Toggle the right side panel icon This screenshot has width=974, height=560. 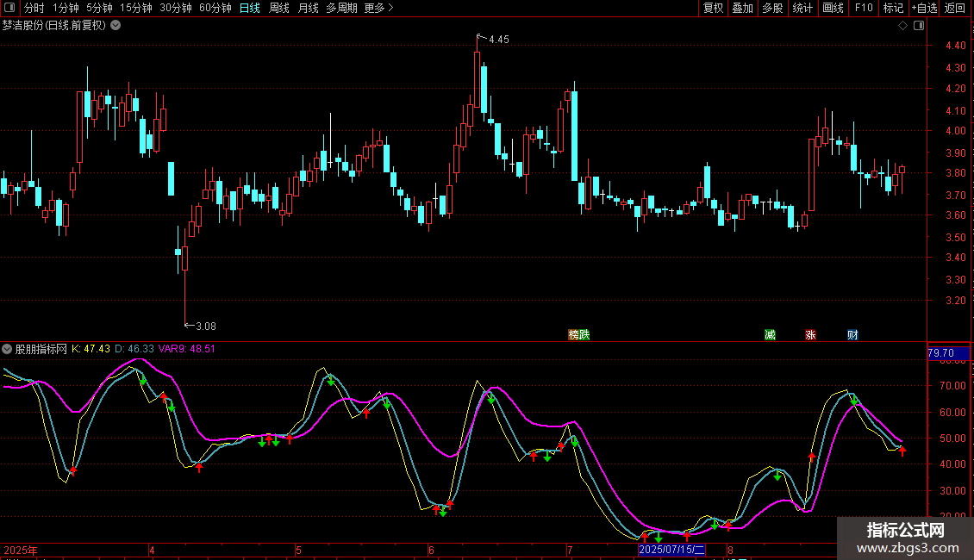921,26
